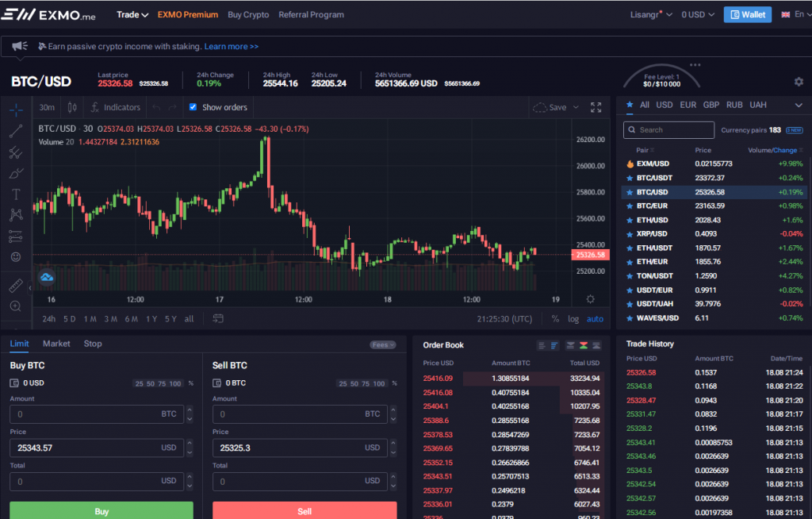Show only bids in the Order Book

(x=596, y=345)
